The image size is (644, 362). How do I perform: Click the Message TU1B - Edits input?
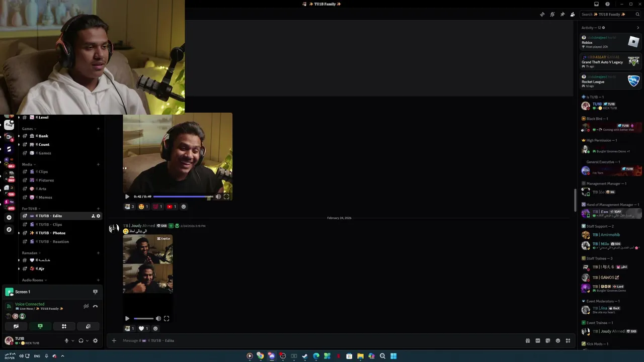(x=319, y=340)
